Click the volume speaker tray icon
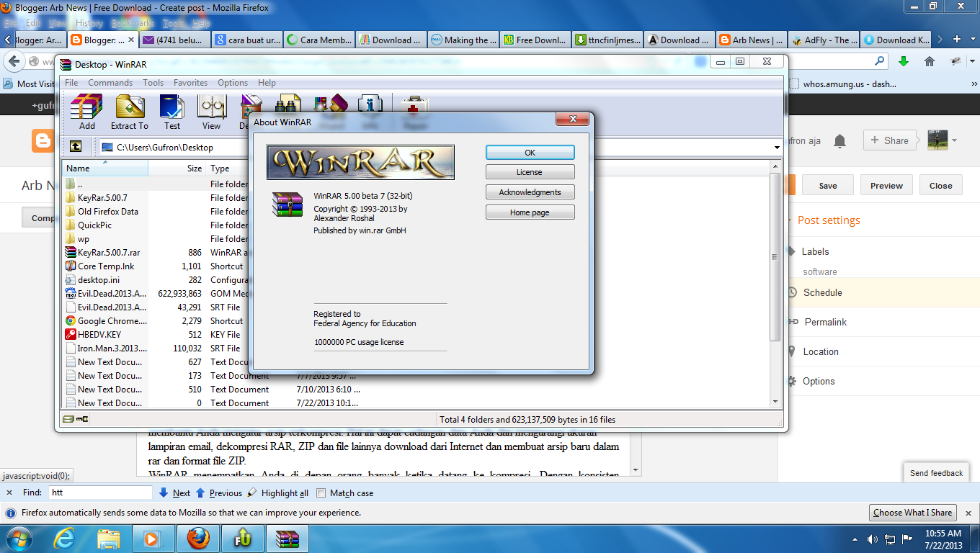 873,539
